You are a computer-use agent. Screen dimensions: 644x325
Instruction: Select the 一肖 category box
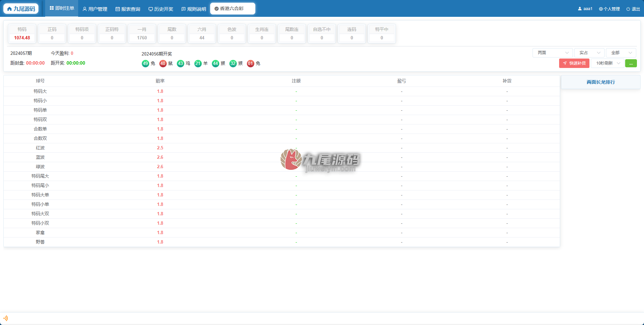click(142, 34)
